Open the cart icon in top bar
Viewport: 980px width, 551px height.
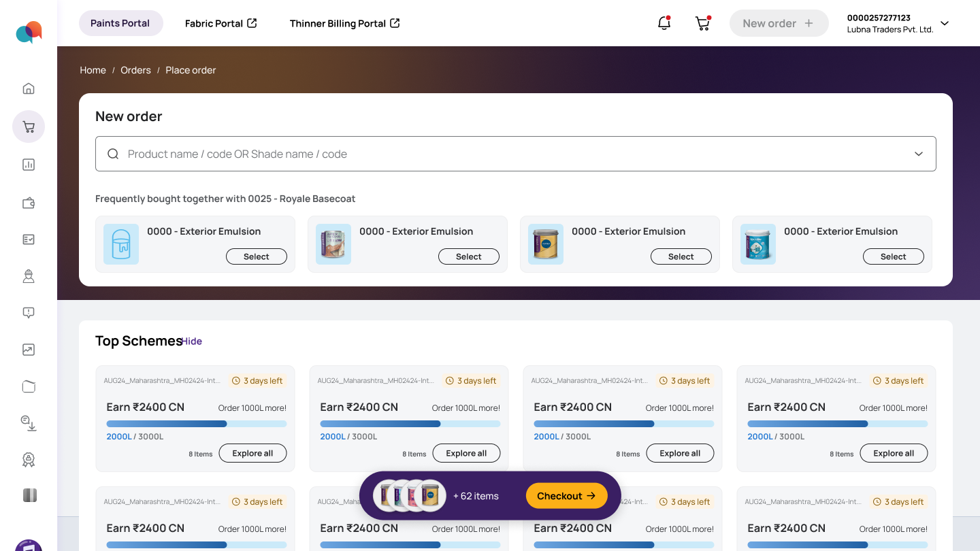click(x=702, y=23)
